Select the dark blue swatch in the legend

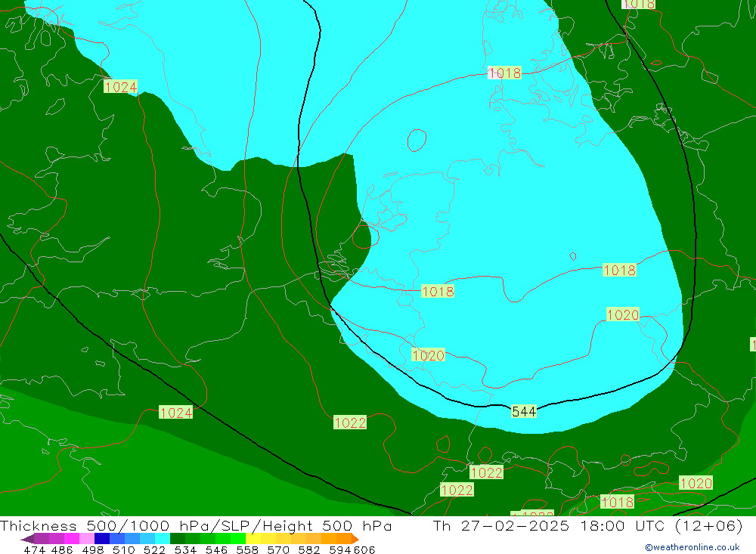(102, 539)
